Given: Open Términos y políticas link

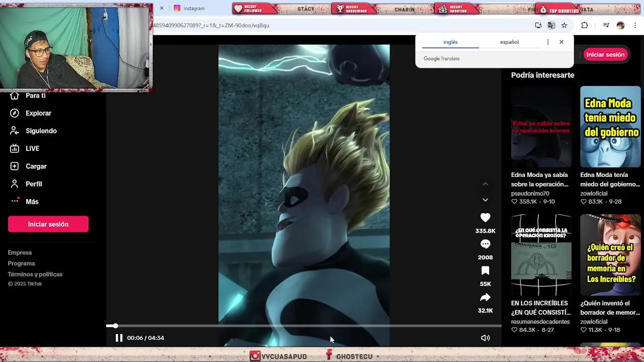Looking at the screenshot, I should (35, 274).
